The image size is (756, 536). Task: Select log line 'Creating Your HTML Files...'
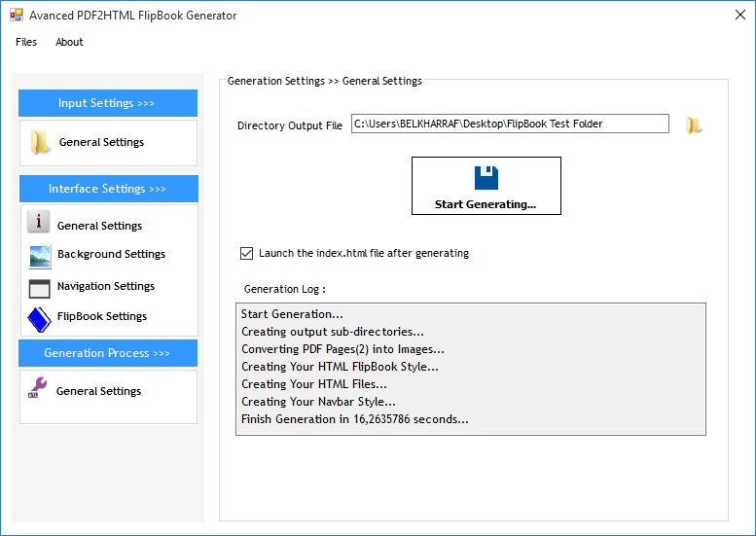click(x=314, y=384)
